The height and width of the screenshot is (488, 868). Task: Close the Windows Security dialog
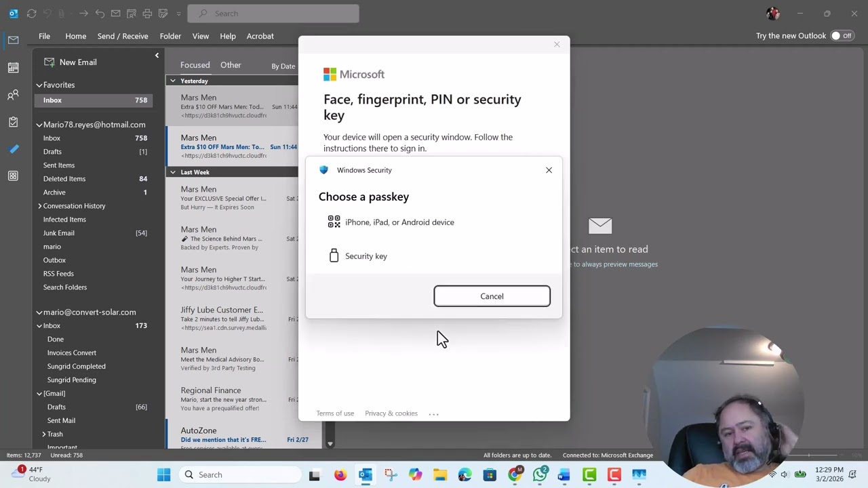[549, 170]
